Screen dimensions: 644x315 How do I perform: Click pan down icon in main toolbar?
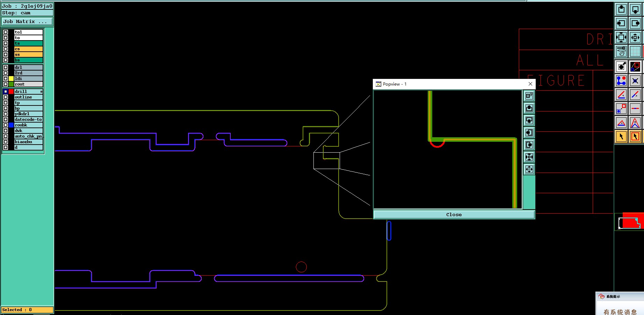(x=635, y=9)
